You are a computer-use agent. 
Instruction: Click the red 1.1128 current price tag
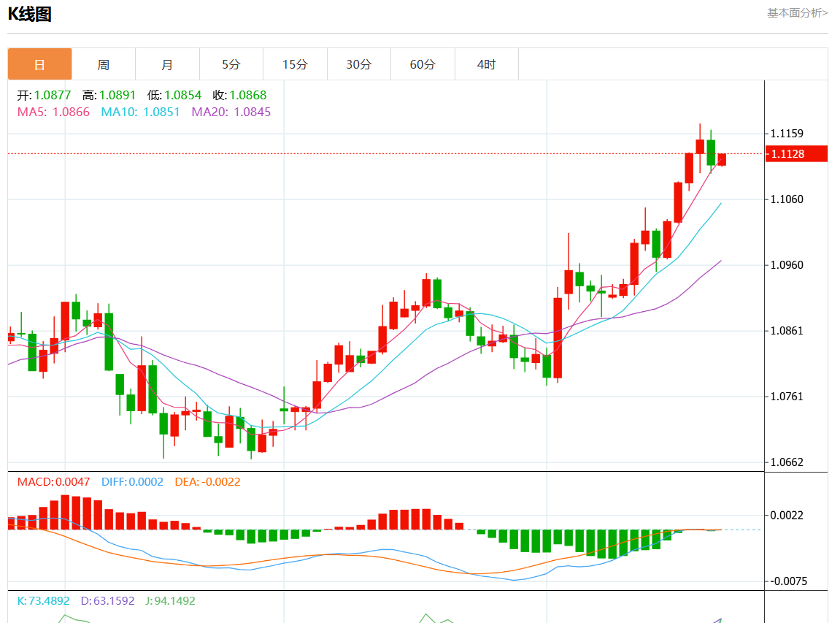coord(795,154)
